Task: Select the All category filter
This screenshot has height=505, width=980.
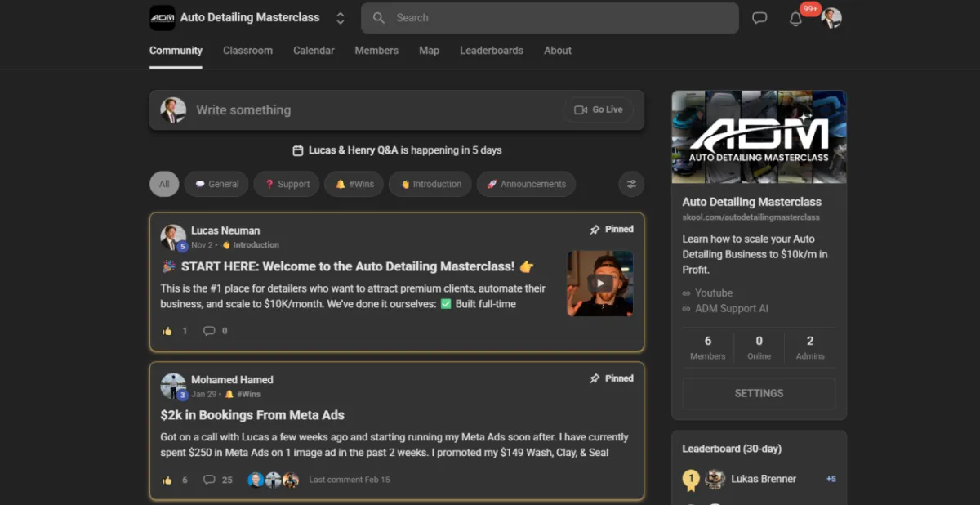Action: [164, 184]
